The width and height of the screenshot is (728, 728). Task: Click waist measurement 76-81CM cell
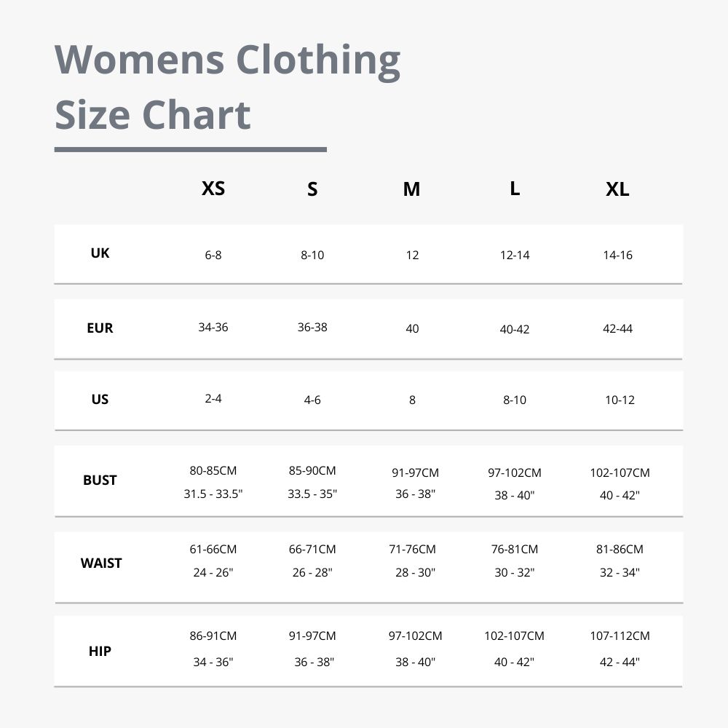515,549
